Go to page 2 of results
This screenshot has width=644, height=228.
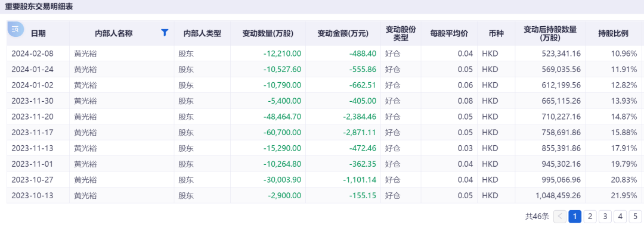pos(590,216)
